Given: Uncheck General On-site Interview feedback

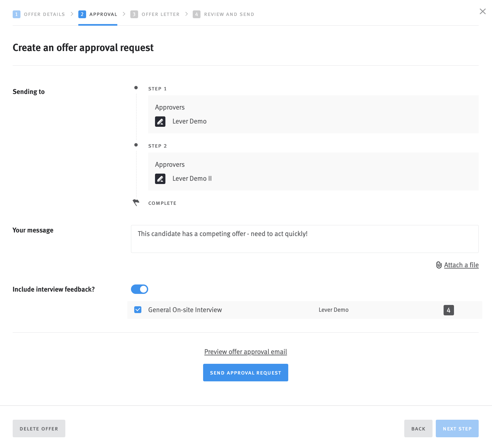Looking at the screenshot, I should tap(138, 310).
